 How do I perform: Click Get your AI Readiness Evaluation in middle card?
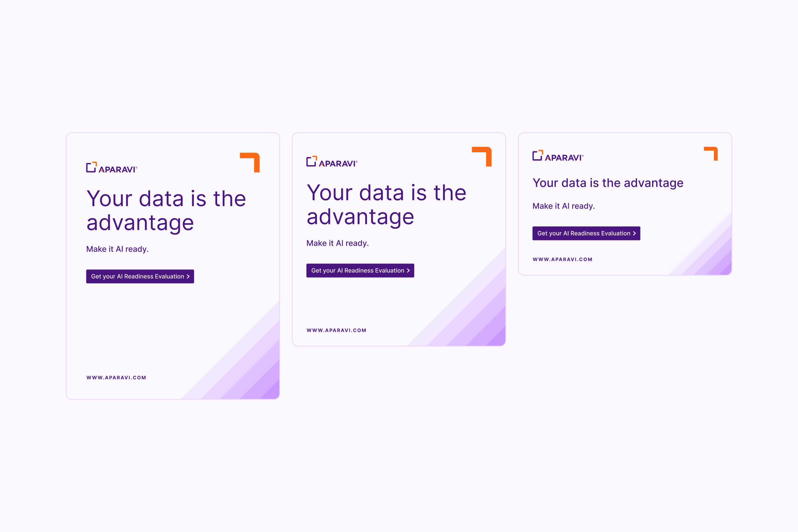360,271
